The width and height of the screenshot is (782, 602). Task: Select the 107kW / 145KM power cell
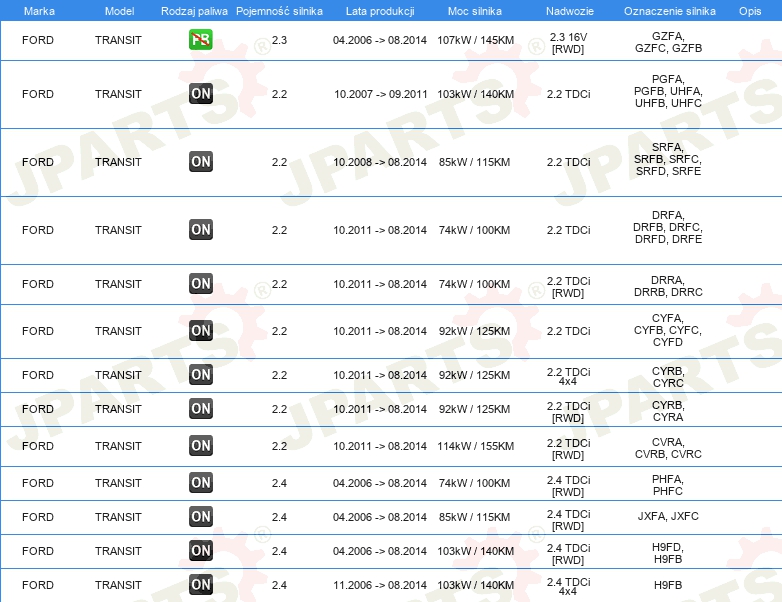pos(475,40)
